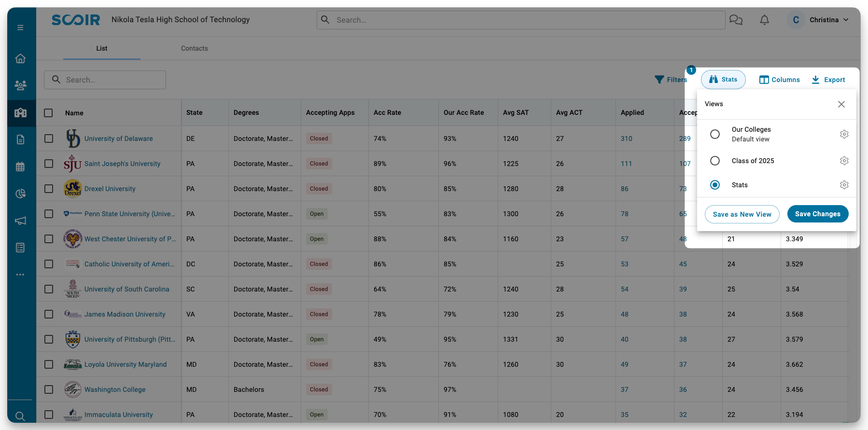Check the Loyola University Maryland row checkbox
The width and height of the screenshot is (868, 430).
tap(49, 364)
